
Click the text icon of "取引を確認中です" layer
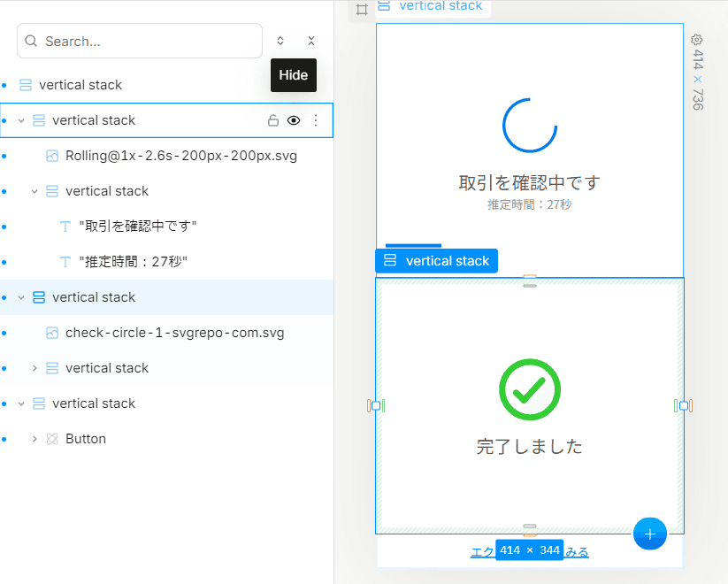click(65, 227)
